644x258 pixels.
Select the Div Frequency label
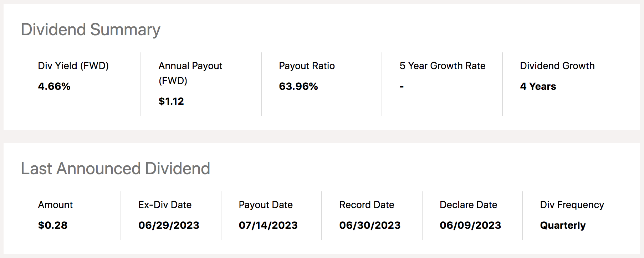572,205
